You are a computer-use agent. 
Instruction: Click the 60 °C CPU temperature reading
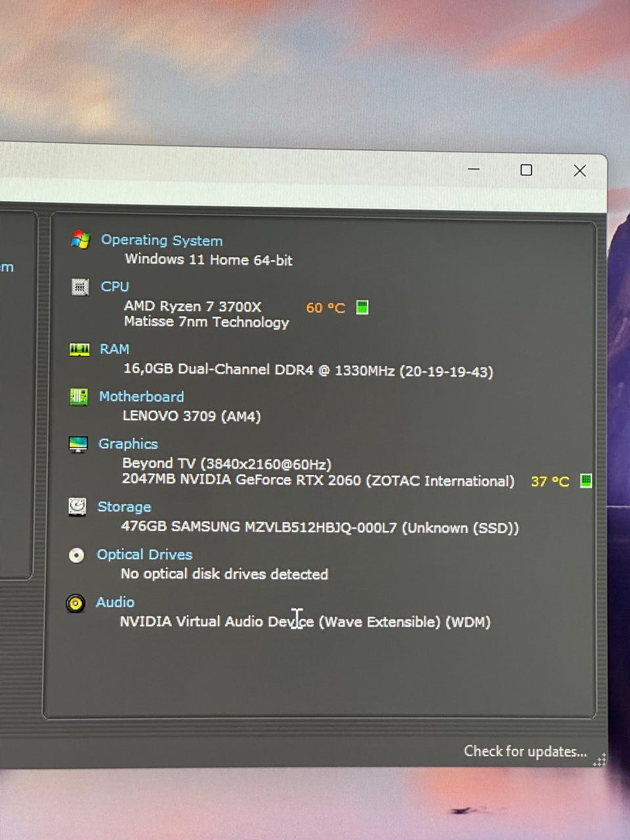tap(325, 308)
